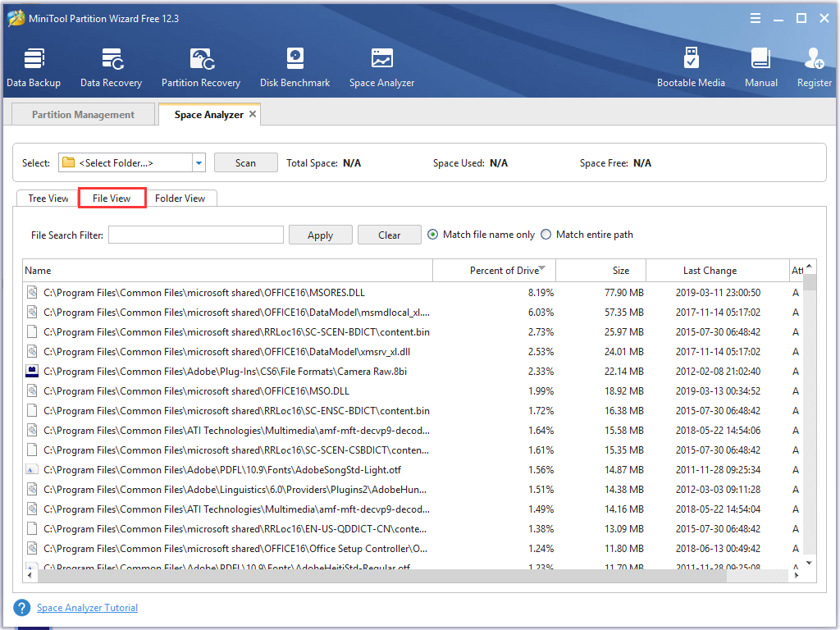The image size is (840, 630).
Task: Open the hamburger menu in the title bar
Action: pyautogui.click(x=756, y=18)
